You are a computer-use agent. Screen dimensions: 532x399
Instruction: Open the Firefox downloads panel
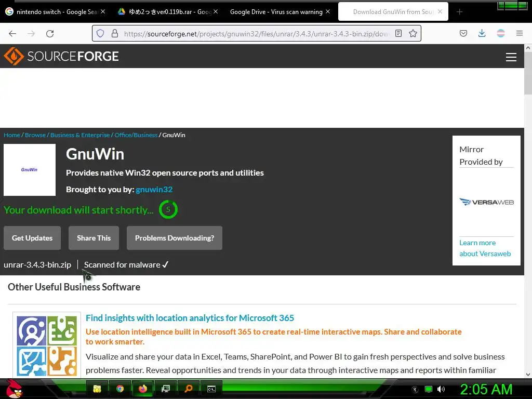coord(482,33)
